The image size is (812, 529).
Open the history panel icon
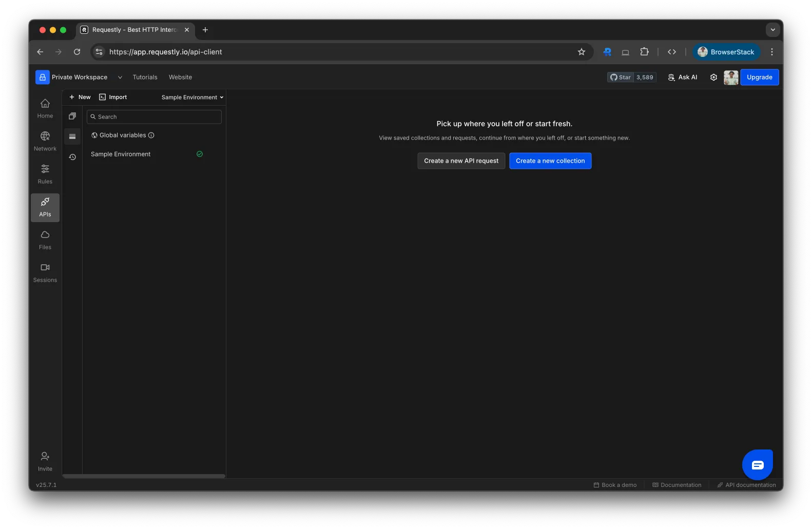72,157
